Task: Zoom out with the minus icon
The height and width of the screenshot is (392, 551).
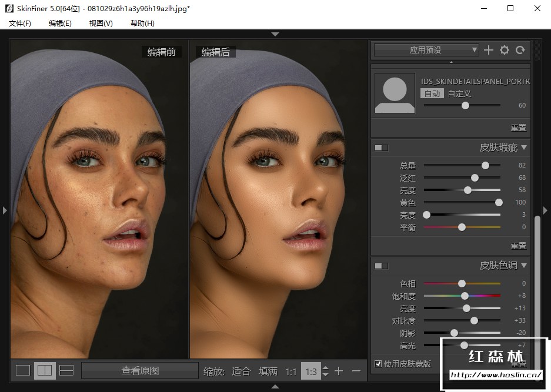Action: tap(356, 371)
